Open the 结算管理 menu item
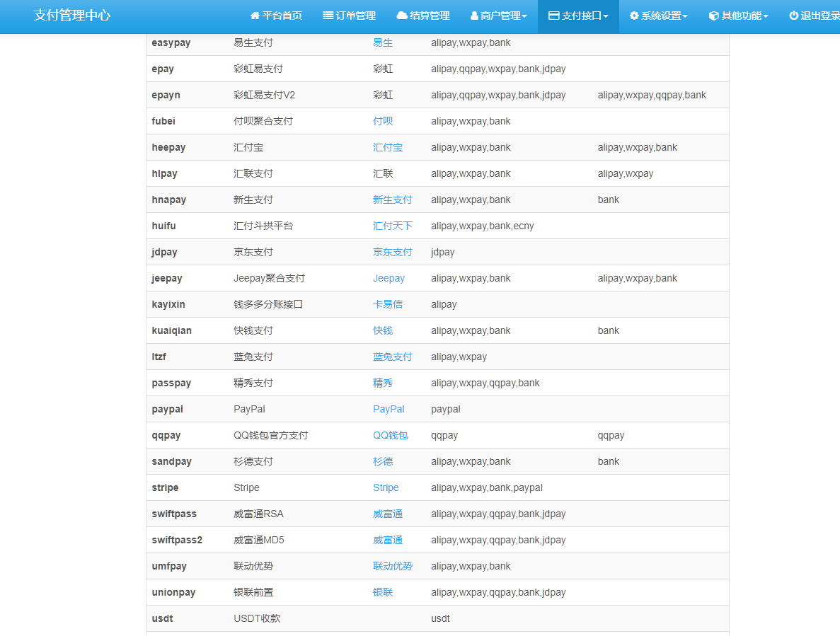 423,16
